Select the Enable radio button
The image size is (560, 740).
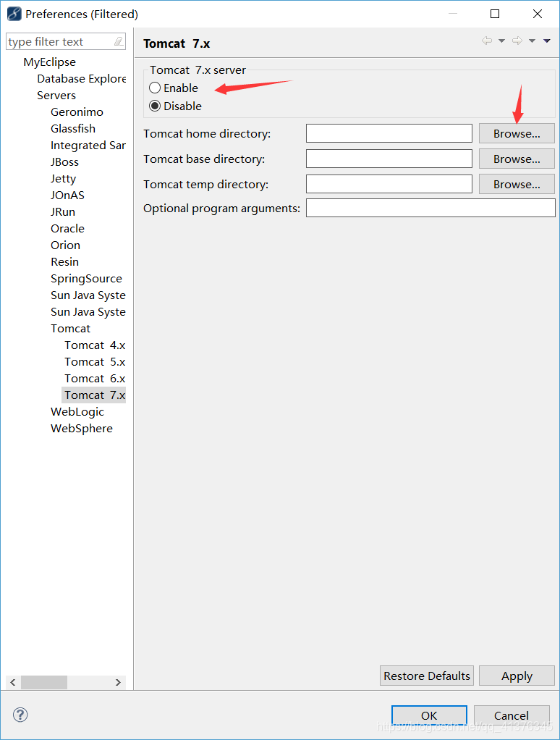click(155, 88)
